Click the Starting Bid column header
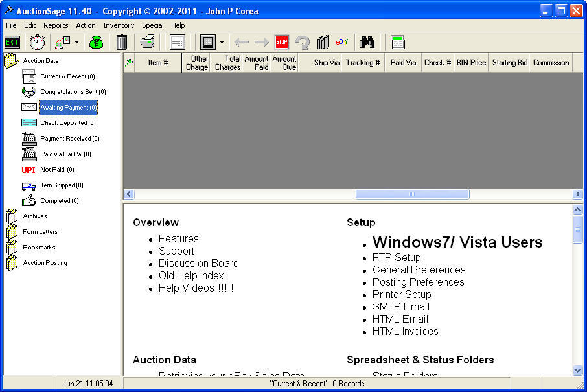This screenshot has height=392, width=587. tap(509, 62)
